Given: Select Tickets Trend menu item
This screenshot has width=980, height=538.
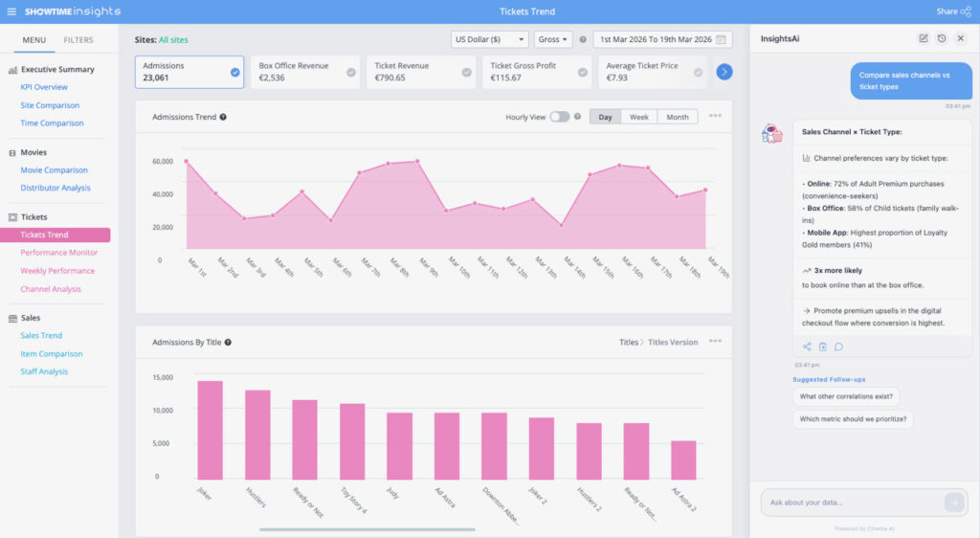Looking at the screenshot, I should click(55, 235).
